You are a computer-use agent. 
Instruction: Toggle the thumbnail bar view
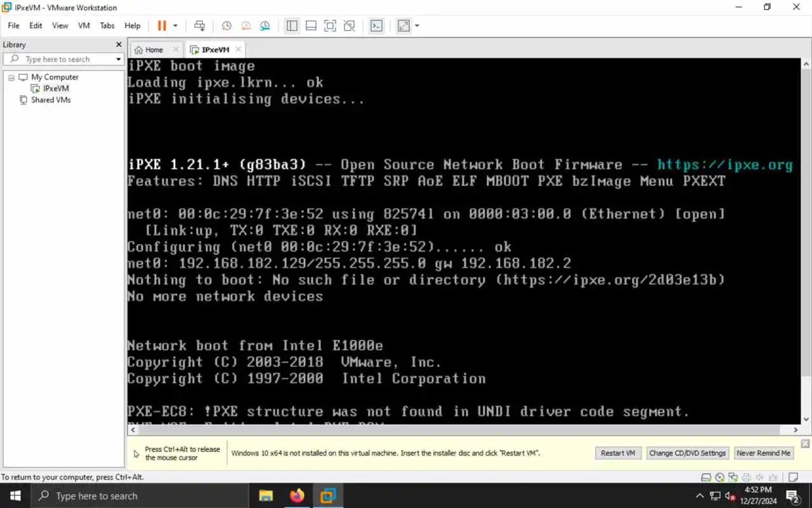(311, 26)
